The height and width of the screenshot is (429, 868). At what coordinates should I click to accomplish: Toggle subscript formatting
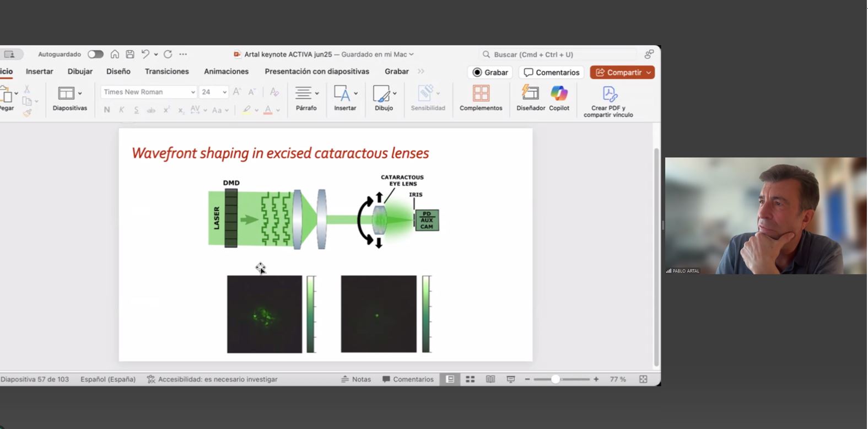[x=181, y=110]
